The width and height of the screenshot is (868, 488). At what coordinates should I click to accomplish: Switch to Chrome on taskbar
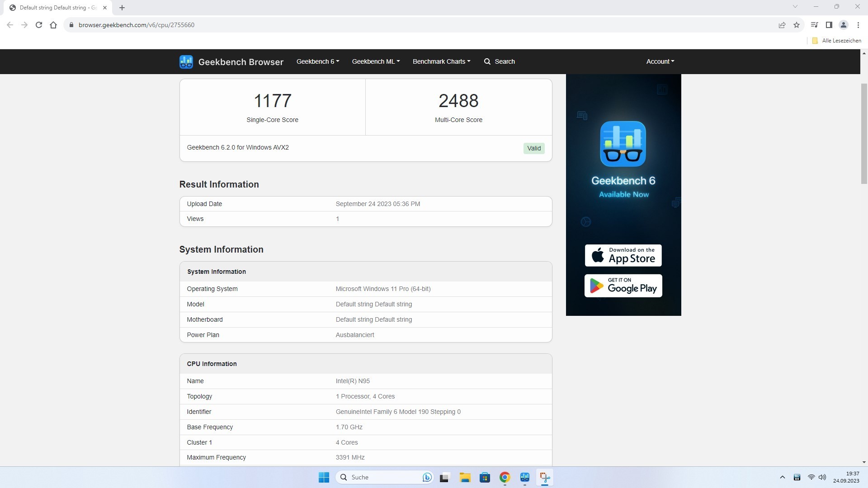[505, 477]
